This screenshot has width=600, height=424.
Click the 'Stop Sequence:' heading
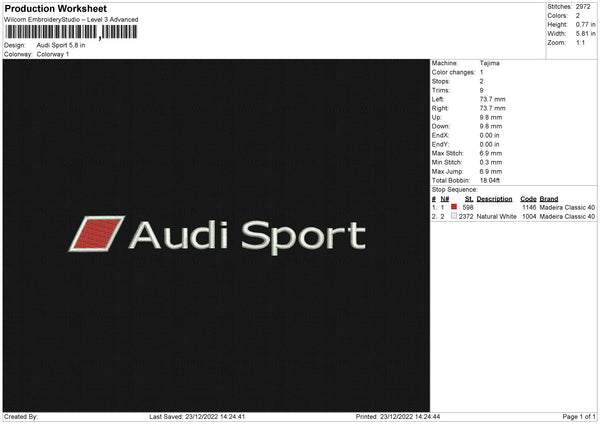tap(455, 190)
